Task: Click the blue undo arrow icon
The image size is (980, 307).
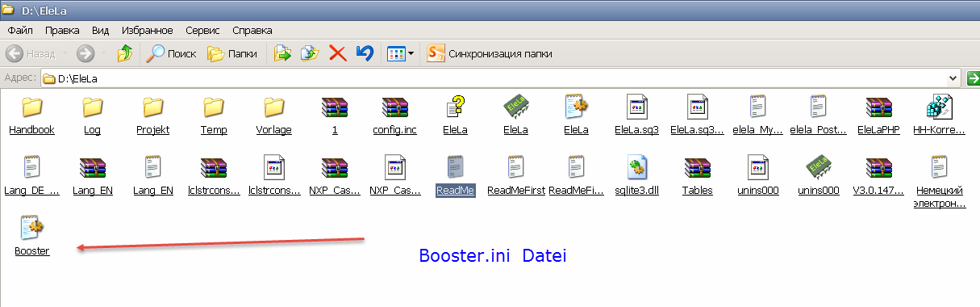Action: coord(365,53)
